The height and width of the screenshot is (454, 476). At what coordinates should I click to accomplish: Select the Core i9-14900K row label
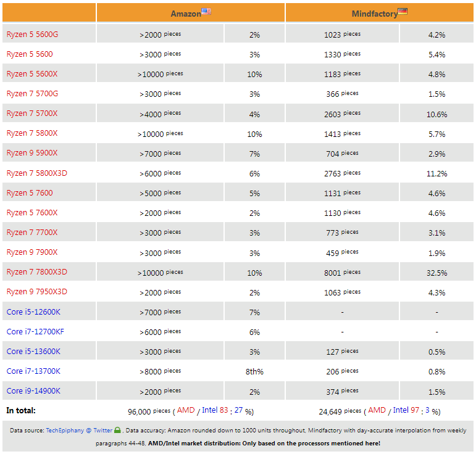tap(33, 390)
